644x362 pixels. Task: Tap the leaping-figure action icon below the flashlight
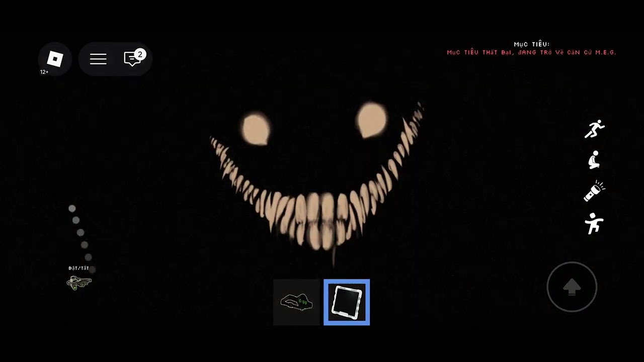pos(594,223)
